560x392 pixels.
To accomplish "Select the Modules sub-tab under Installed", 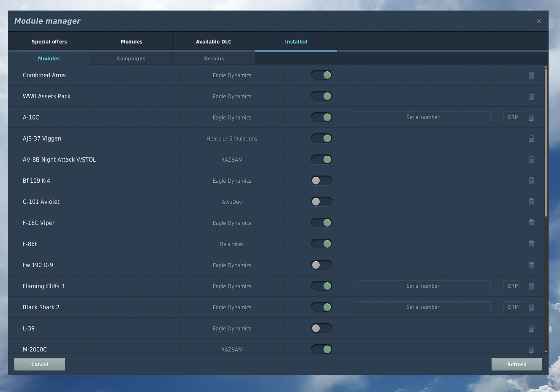I will click(49, 58).
